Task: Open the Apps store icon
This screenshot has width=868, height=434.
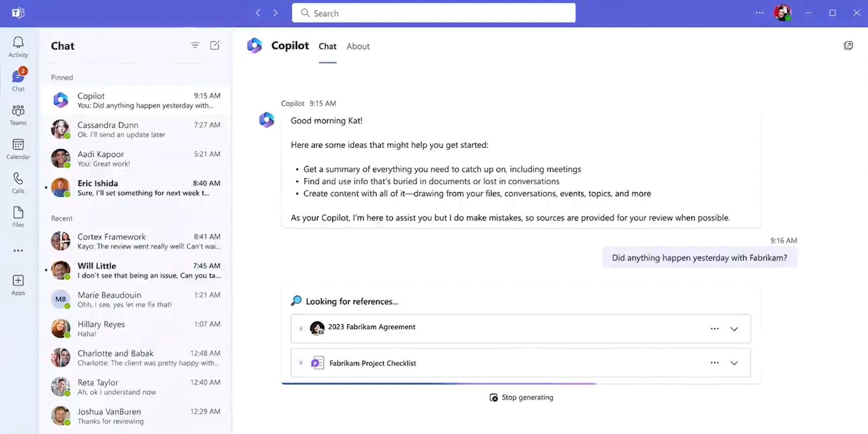Action: [18, 285]
